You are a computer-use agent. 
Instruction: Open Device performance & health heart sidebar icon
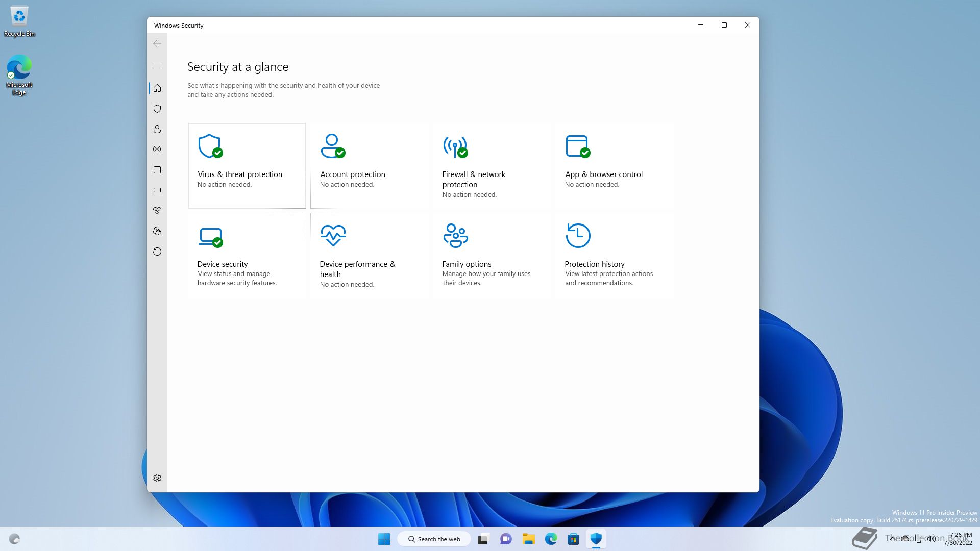(x=157, y=211)
